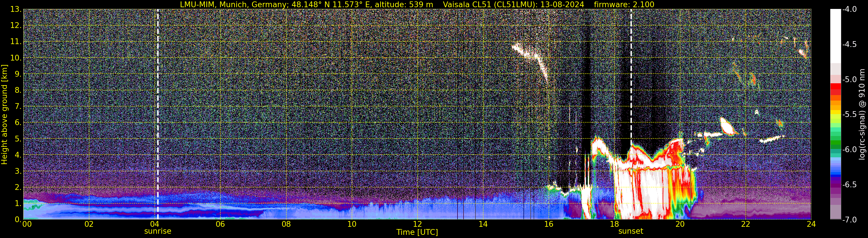The width and height of the screenshot is (868, 238).
Task: Click the '13.' height tick label
Action: click(x=16, y=9)
